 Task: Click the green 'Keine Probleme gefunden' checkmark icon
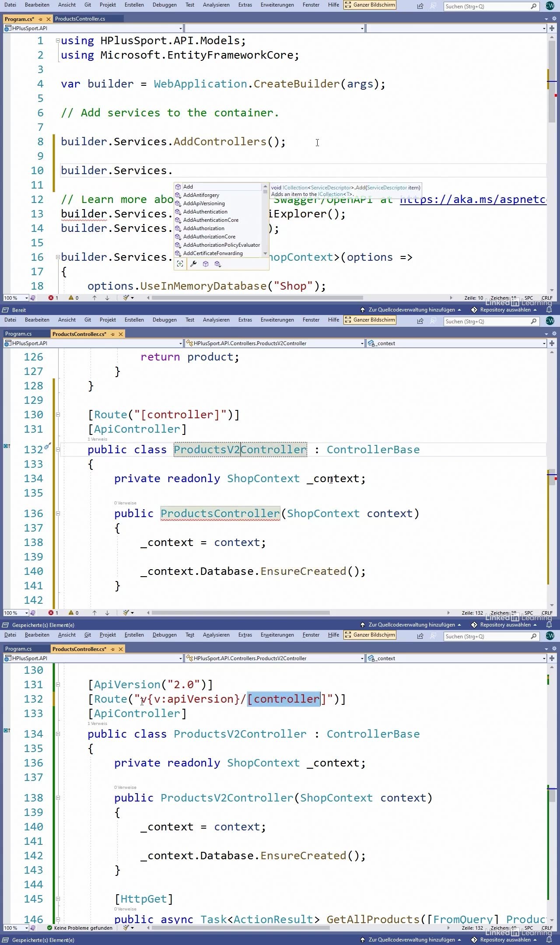pos(49,928)
